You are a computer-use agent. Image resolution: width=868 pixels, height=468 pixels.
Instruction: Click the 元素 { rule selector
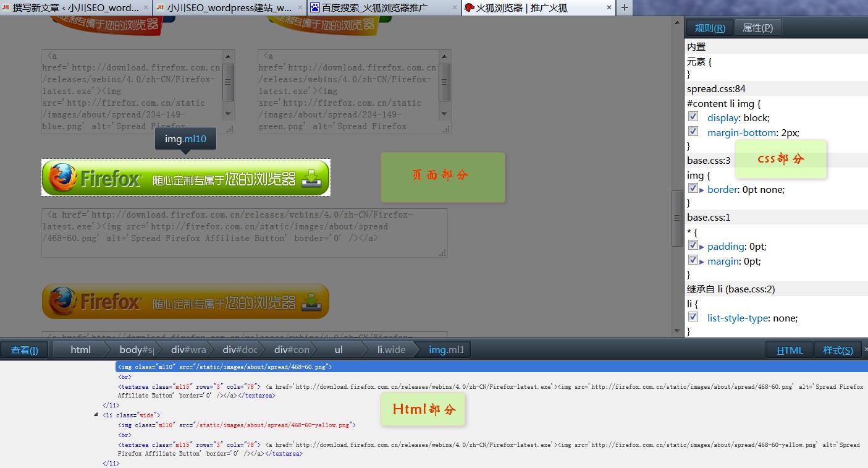700,61
